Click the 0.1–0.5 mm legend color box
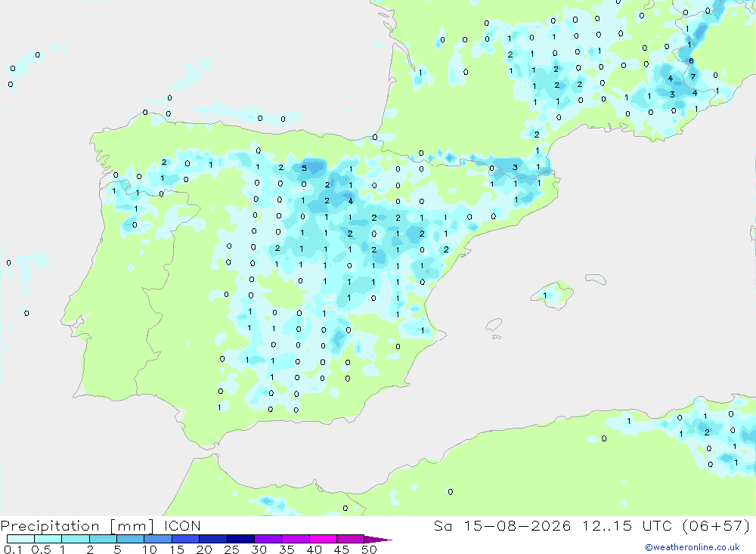The image size is (756, 554). (x=20, y=539)
